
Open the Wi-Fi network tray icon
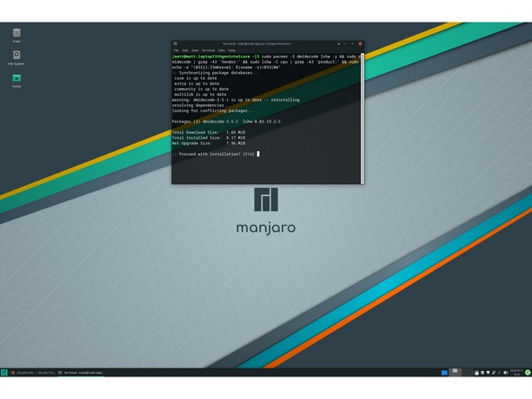pos(488,373)
